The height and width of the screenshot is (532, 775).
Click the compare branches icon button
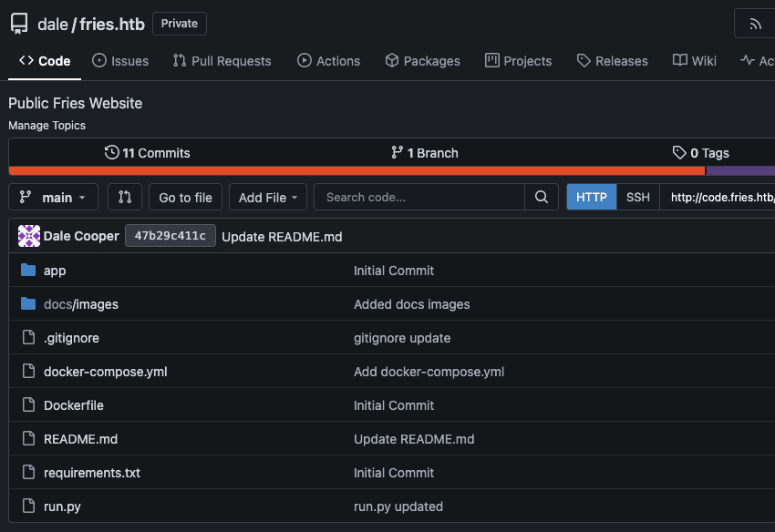125,197
